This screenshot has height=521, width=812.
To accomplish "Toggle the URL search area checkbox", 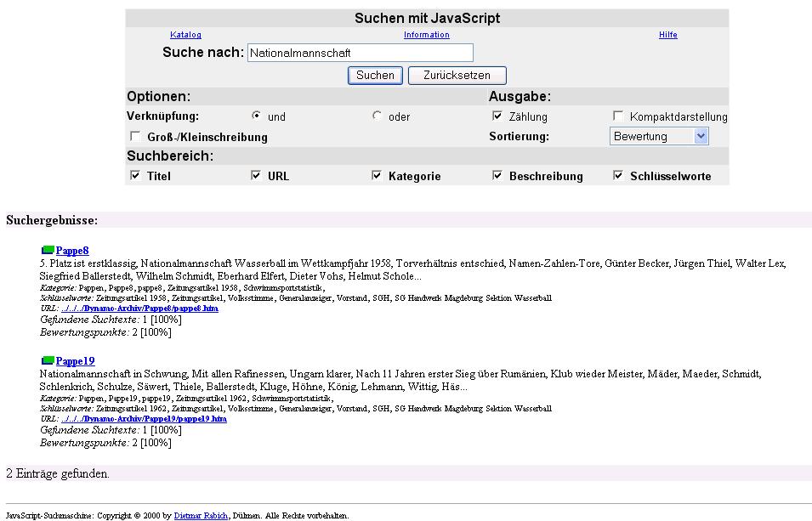I will [256, 176].
